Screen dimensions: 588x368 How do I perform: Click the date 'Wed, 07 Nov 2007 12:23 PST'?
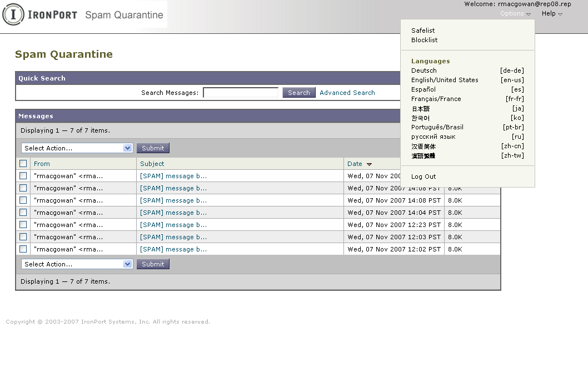coord(394,225)
